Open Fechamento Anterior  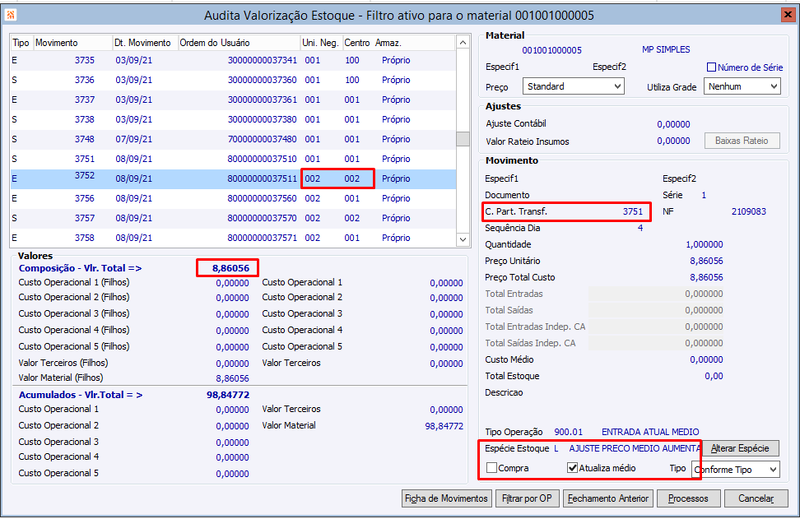(x=608, y=498)
